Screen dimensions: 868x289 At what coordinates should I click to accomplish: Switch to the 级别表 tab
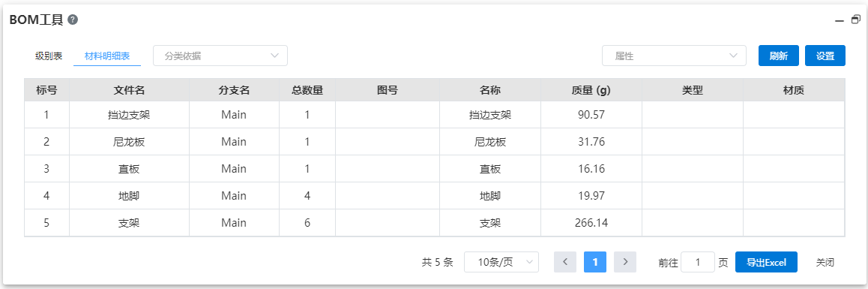pyautogui.click(x=49, y=56)
